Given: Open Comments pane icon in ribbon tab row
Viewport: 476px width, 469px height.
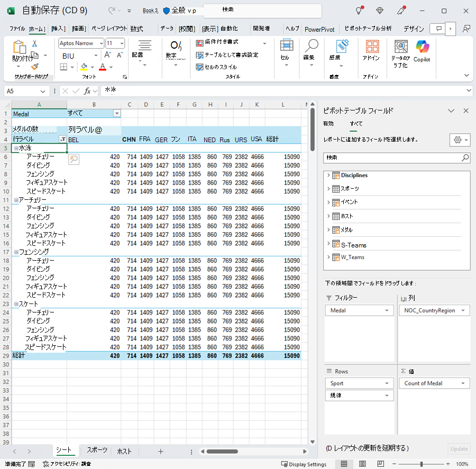Looking at the screenshot, I should pyautogui.click(x=438, y=29).
